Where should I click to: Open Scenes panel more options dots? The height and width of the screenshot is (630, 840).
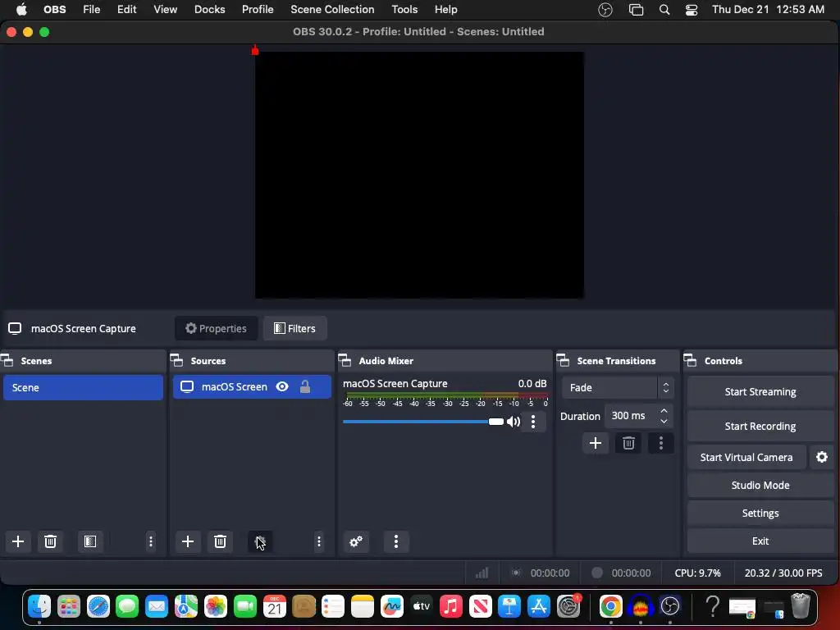tap(151, 541)
